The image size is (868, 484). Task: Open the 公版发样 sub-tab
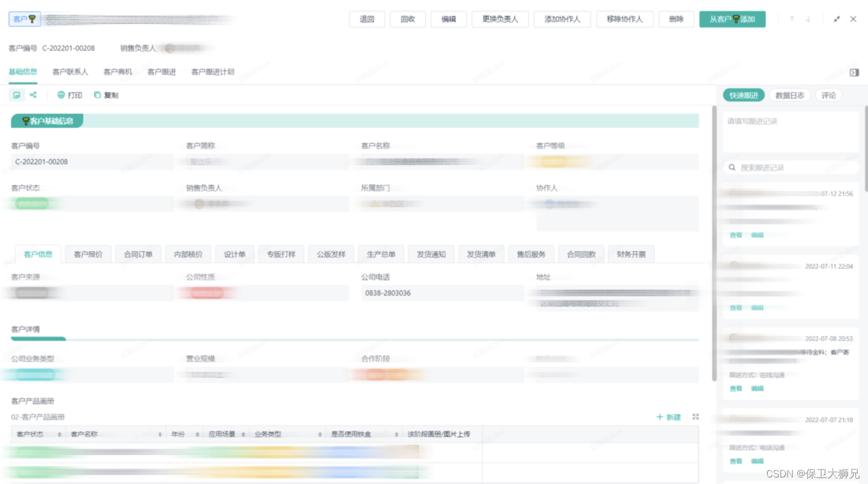click(x=331, y=255)
